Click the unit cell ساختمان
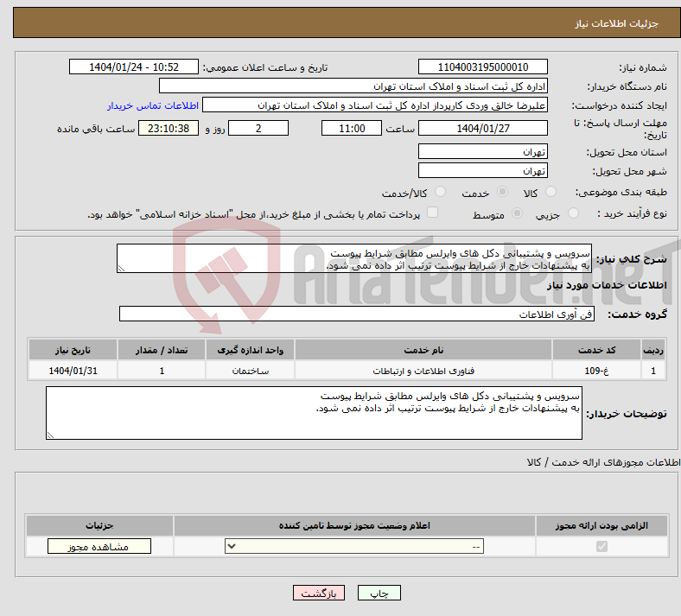The height and width of the screenshot is (616, 681). (x=250, y=371)
